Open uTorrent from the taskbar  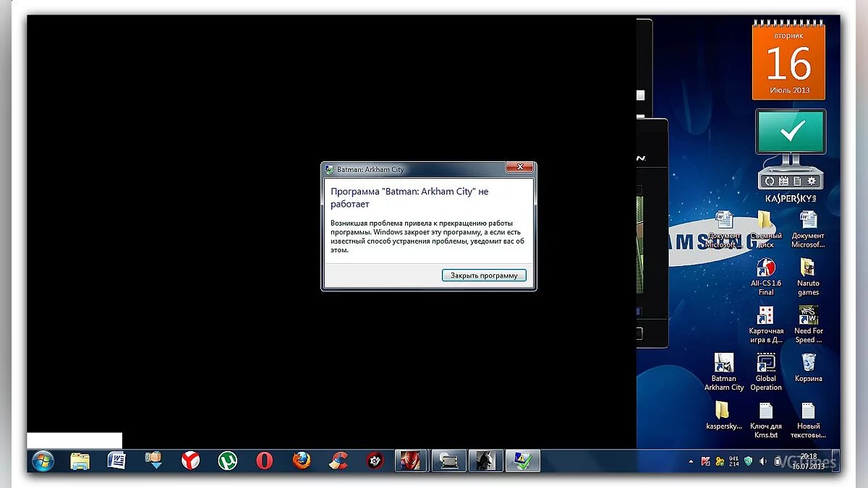(x=228, y=461)
